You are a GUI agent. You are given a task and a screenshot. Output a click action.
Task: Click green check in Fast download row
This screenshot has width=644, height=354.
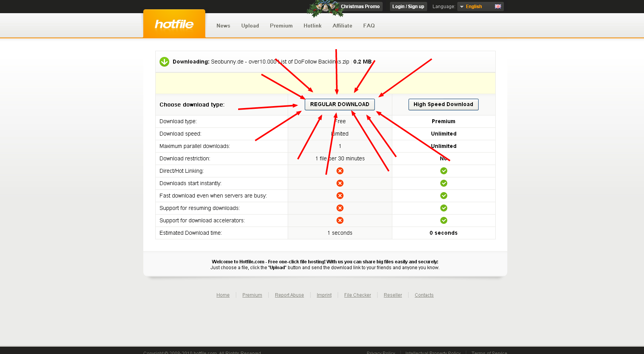444,196
